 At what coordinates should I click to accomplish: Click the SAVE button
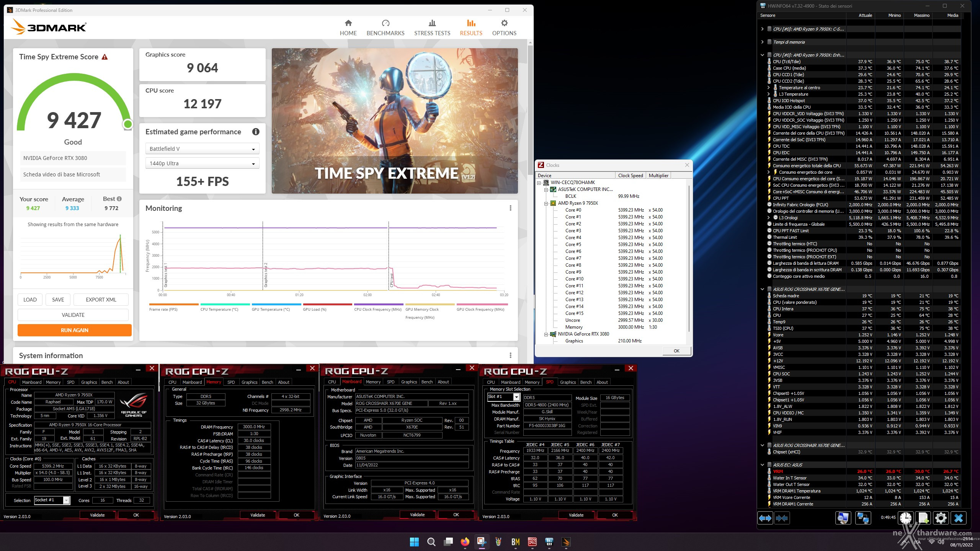[58, 300]
